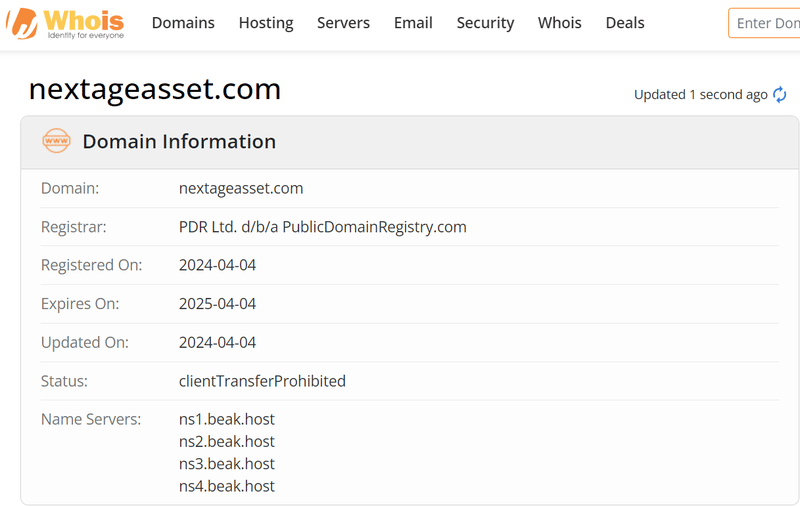Open the Whois navigation item

pos(560,23)
